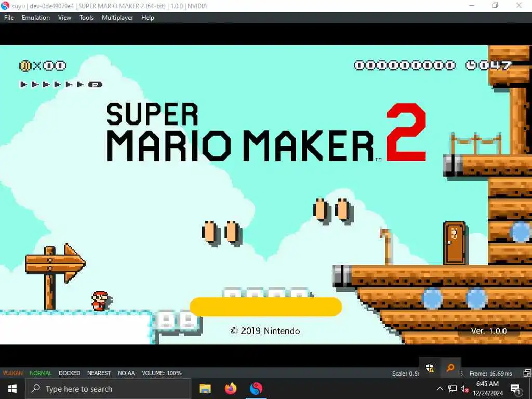The image size is (532, 399).
Task: Switch the NEAREST filter setting
Action: (x=99, y=373)
